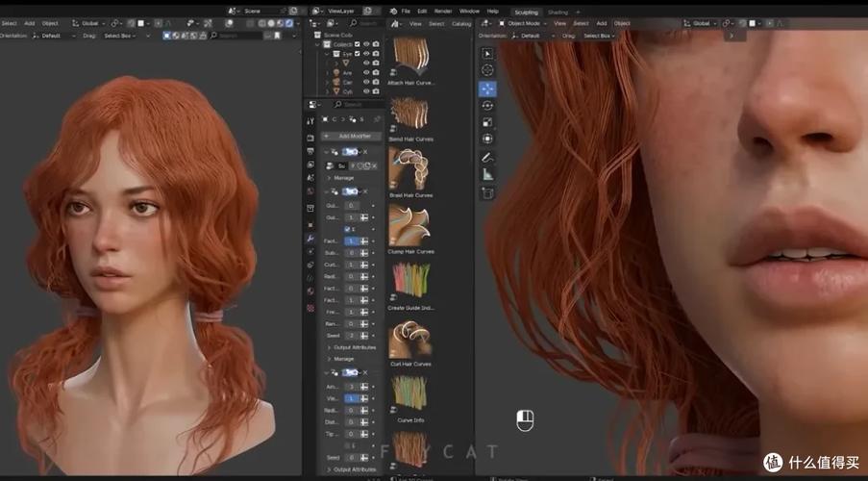Select the Braid Hair Curves asset thumbnail
Viewport: 868px width, 481px height.
coord(409,168)
